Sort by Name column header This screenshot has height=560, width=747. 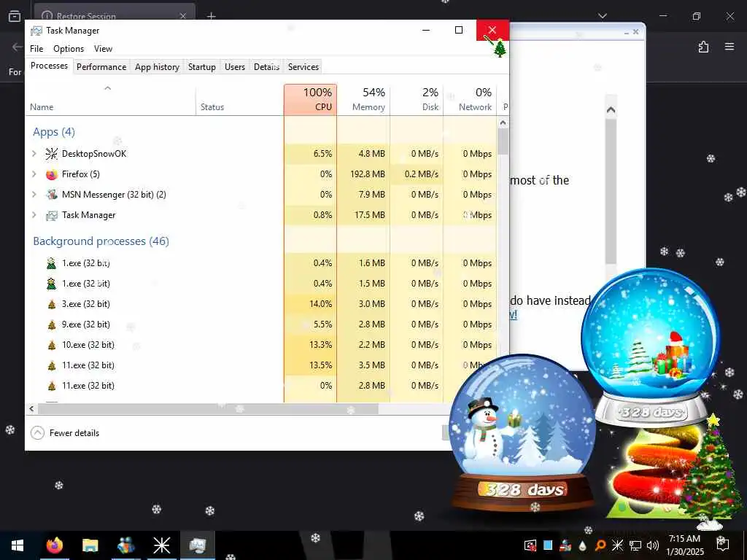pyautogui.click(x=110, y=99)
